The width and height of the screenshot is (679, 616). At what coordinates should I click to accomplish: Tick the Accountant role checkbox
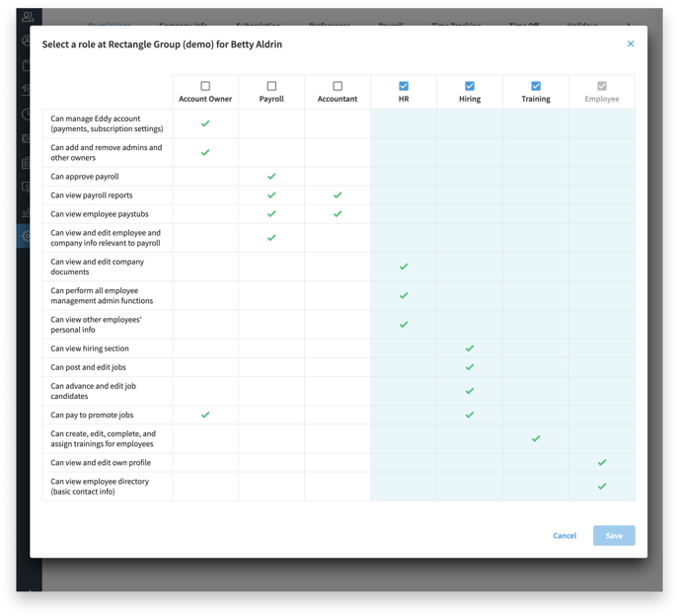pos(338,86)
